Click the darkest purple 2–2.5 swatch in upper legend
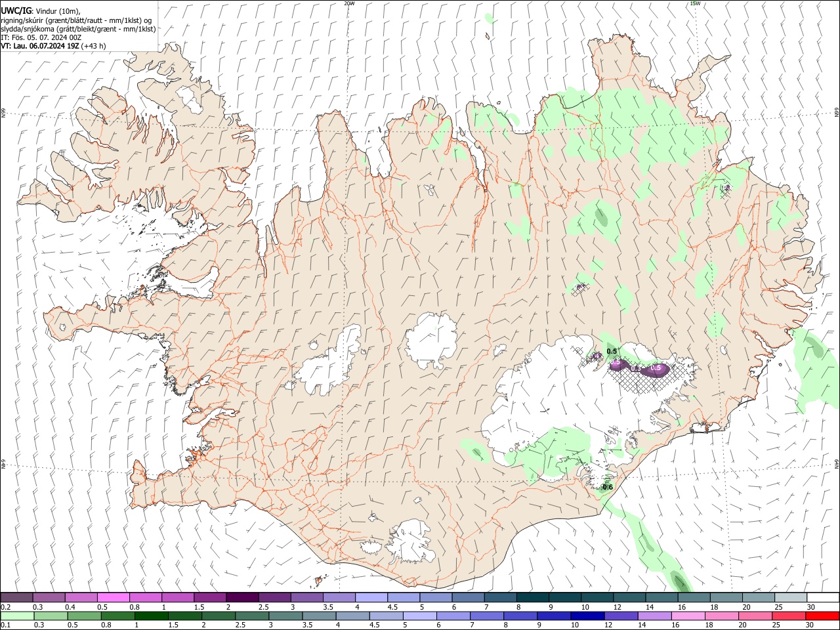The height and width of the screenshot is (630, 840). coord(241,597)
